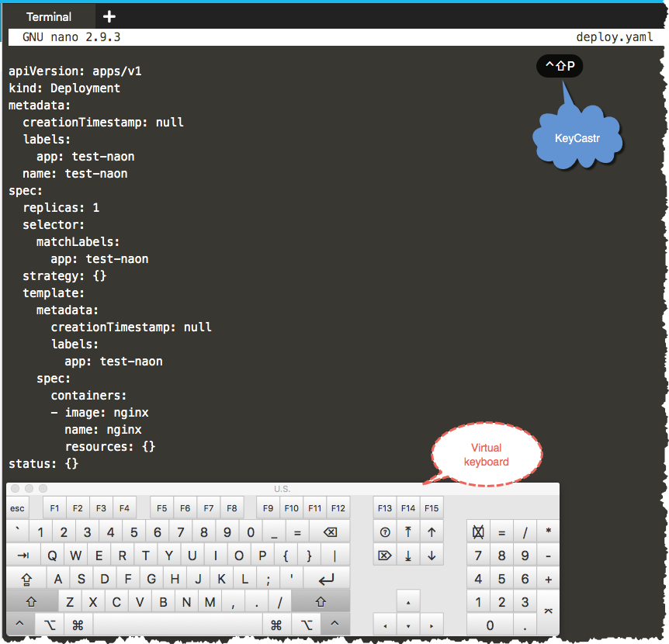The image size is (669, 644).
Task: Click the left Shift key on the virtual keyboard
Action: (32, 602)
